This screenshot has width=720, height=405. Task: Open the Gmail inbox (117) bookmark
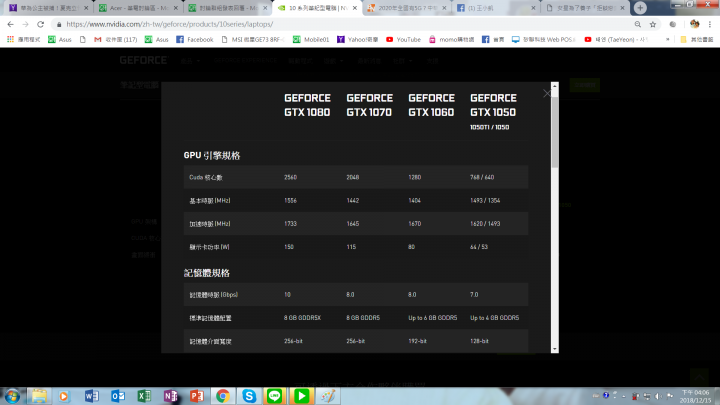116,39
